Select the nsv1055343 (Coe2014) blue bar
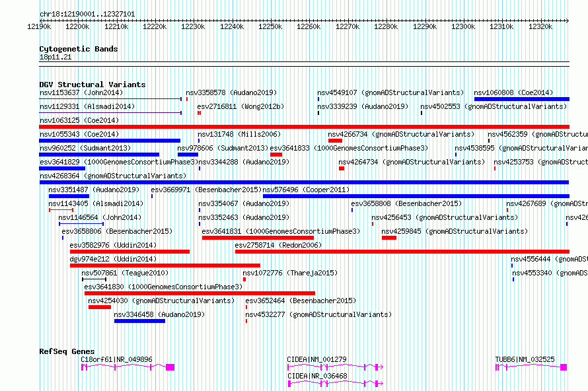 pos(110,141)
